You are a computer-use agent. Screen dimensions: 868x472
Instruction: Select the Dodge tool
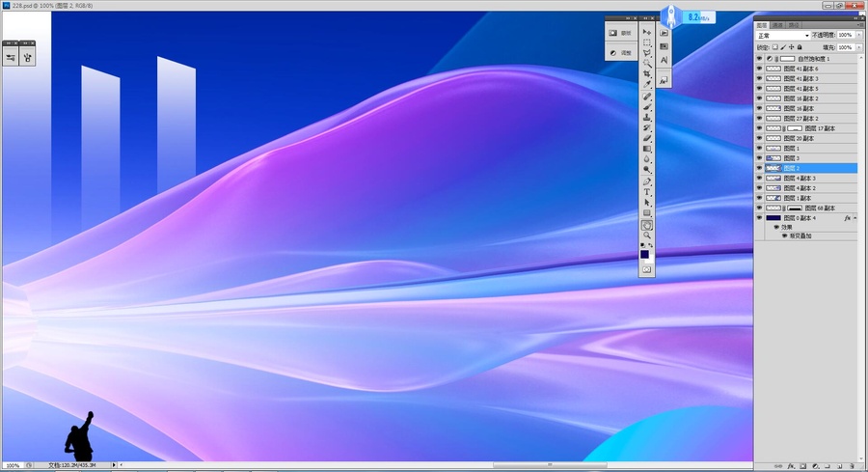click(646, 170)
